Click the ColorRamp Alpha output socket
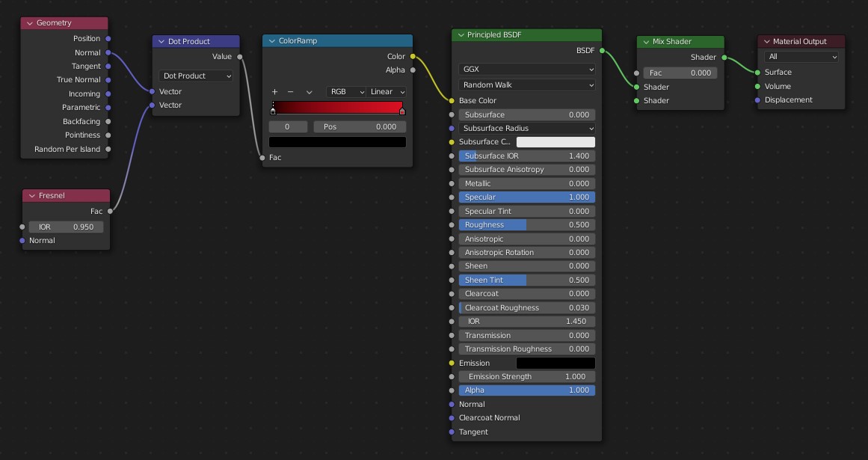Image resolution: width=868 pixels, height=460 pixels. pyautogui.click(x=413, y=70)
